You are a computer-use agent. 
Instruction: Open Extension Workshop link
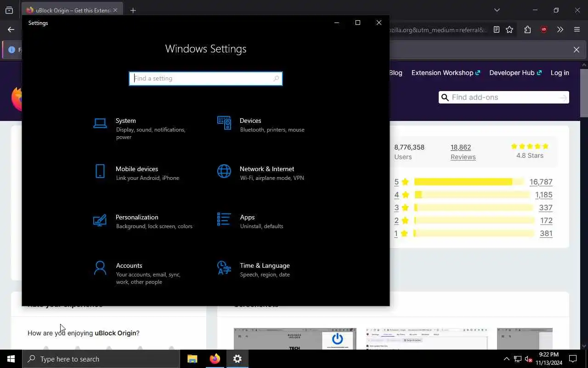pyautogui.click(x=446, y=73)
